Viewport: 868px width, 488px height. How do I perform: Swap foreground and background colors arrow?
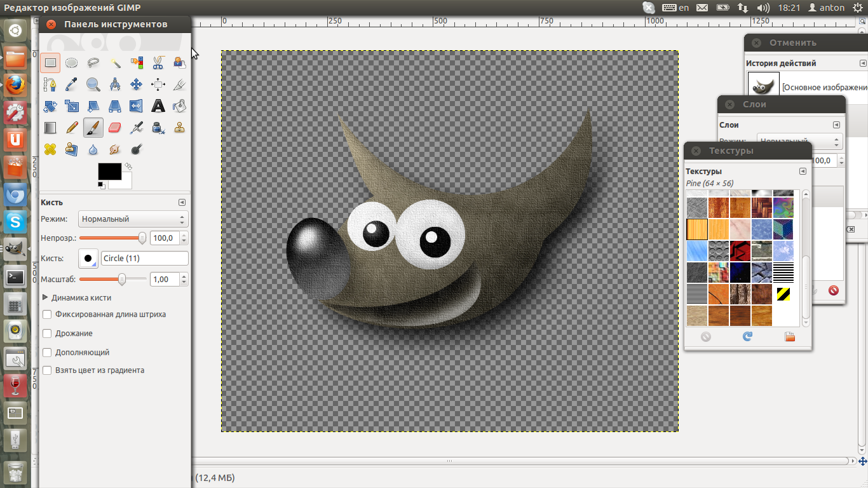coord(128,167)
